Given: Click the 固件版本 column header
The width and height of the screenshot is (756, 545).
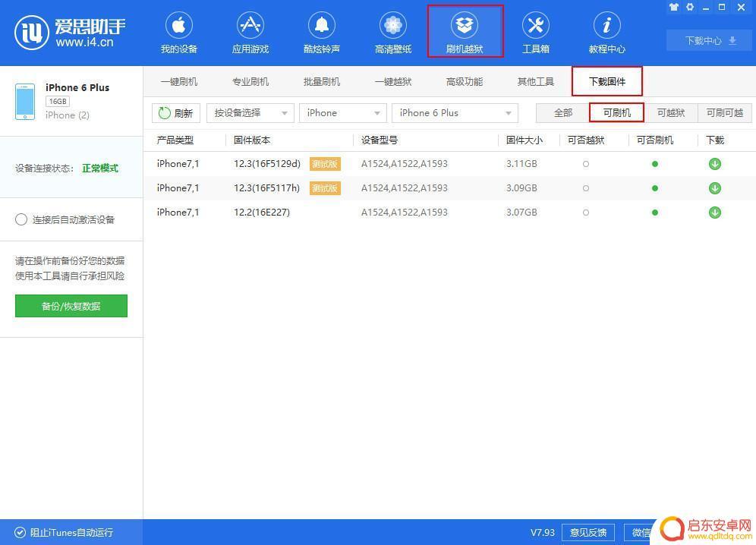Looking at the screenshot, I should [x=252, y=140].
